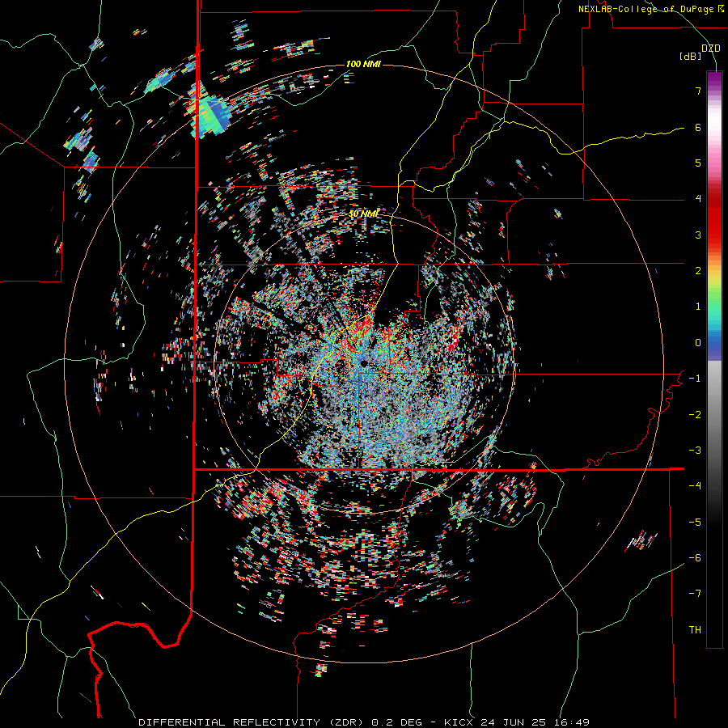Image resolution: width=728 pixels, height=728 pixels.
Task: Click the Differential Reflectivity KICX caption text
Action: [364, 722]
